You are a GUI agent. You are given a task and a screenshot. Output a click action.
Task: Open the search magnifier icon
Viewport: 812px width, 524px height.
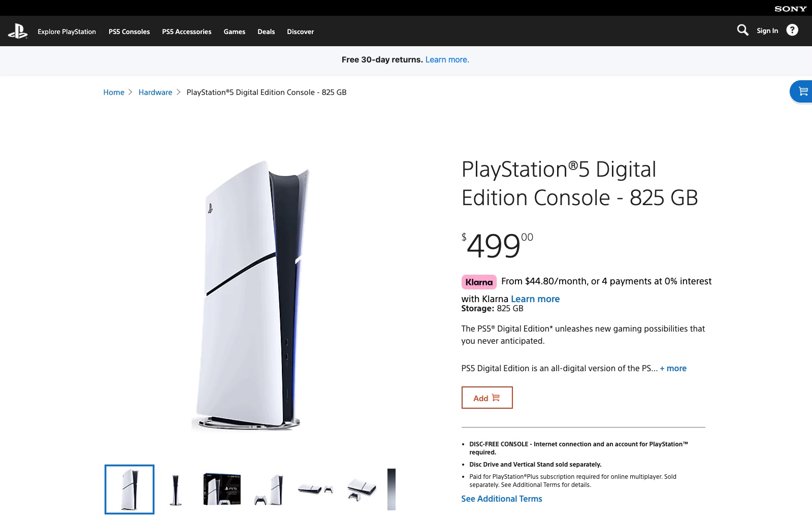[742, 30]
